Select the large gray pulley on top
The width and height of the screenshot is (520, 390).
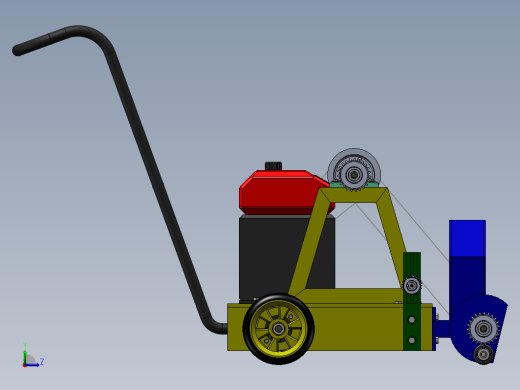point(354,170)
